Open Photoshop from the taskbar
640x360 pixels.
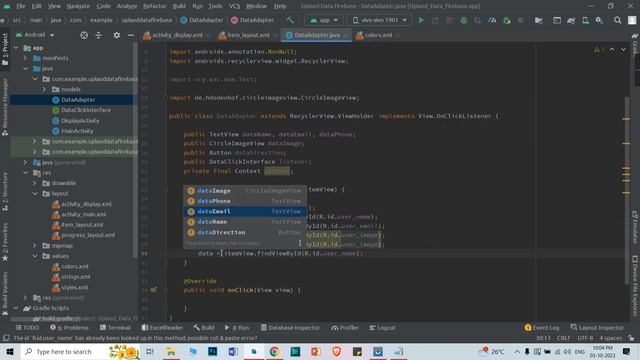click(213, 351)
